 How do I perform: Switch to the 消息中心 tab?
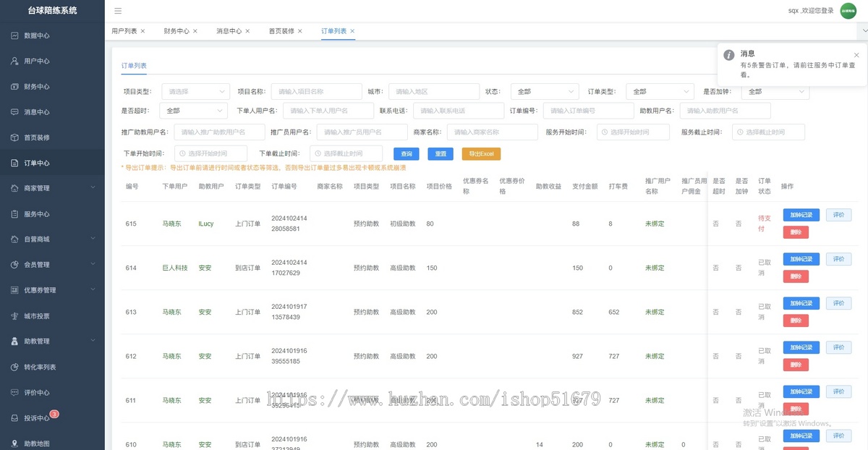tap(229, 31)
